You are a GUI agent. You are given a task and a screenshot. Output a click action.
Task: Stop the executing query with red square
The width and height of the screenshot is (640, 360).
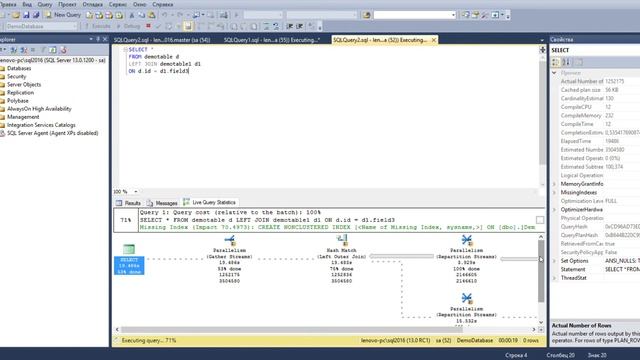coord(148,26)
